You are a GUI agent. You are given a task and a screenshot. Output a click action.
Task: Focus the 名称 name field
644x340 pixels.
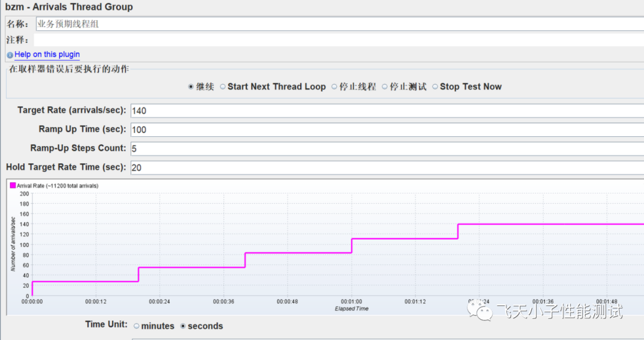coord(340,24)
